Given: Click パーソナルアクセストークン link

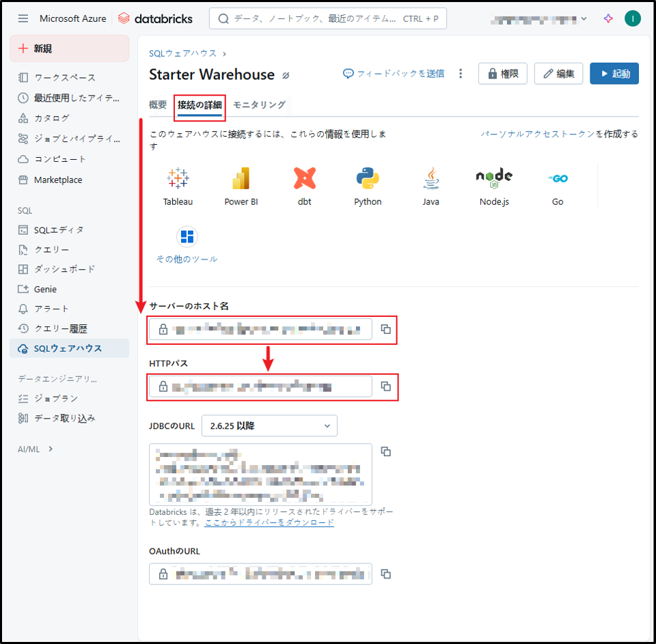Looking at the screenshot, I should pyautogui.click(x=538, y=134).
